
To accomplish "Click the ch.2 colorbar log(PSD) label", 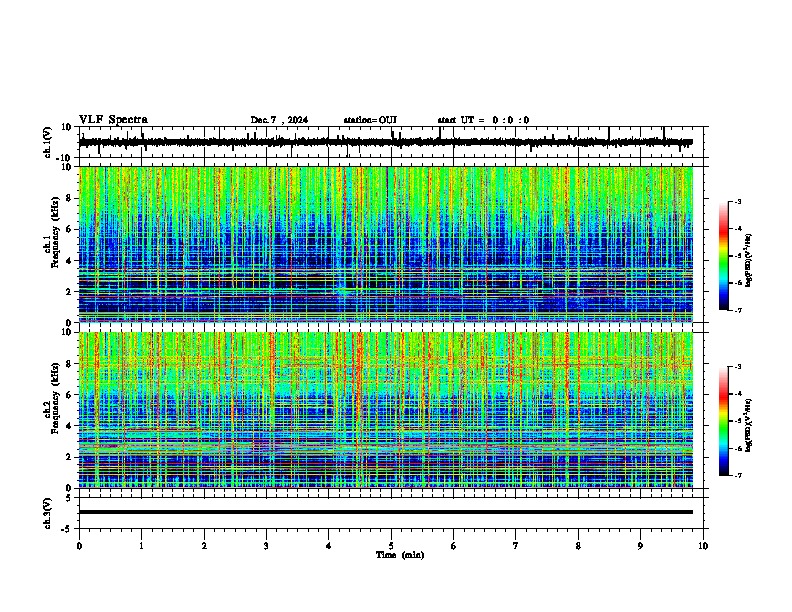I will point(749,425).
